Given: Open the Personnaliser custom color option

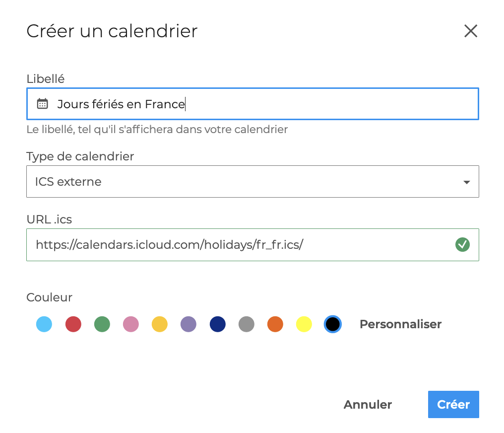Looking at the screenshot, I should tap(400, 324).
